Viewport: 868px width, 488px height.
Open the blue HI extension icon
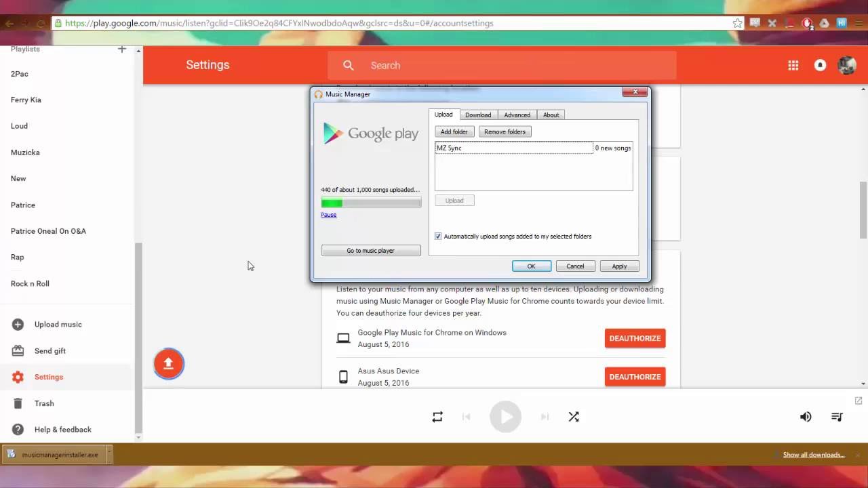(x=842, y=22)
